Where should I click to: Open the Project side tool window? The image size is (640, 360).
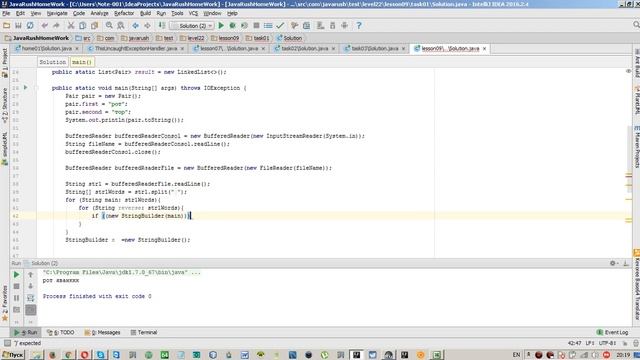click(x=4, y=62)
